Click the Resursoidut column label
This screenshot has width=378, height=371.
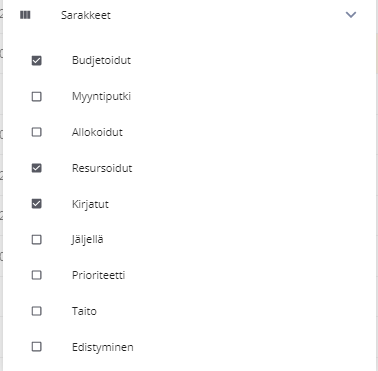[102, 168]
